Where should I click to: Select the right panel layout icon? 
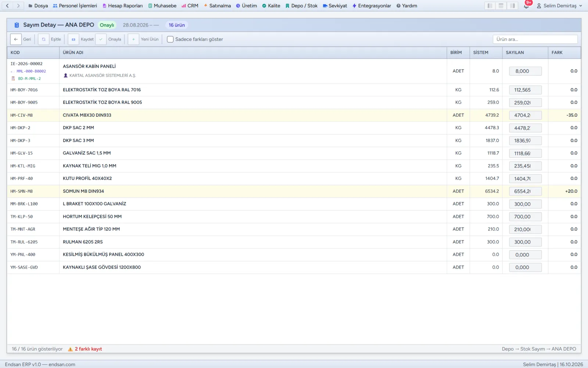point(512,6)
